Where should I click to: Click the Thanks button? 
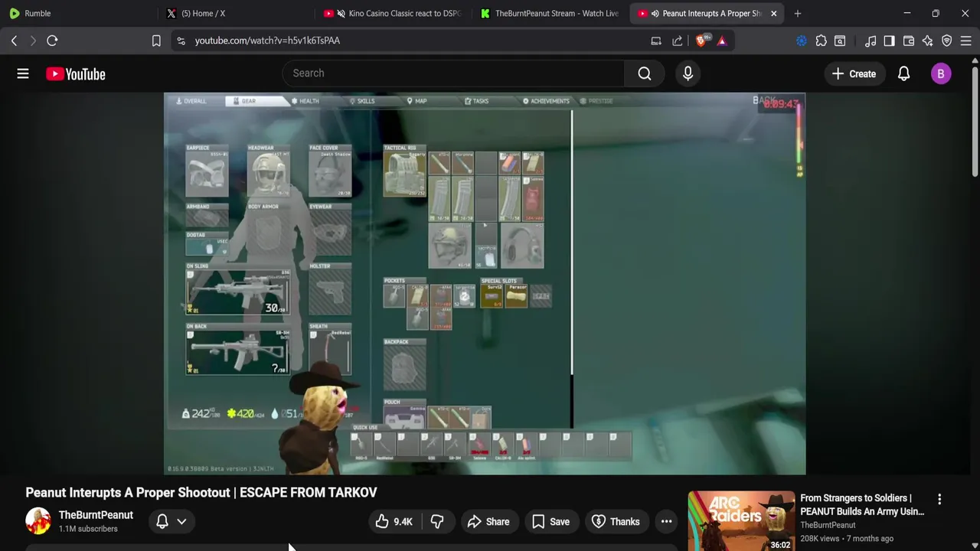(x=616, y=522)
